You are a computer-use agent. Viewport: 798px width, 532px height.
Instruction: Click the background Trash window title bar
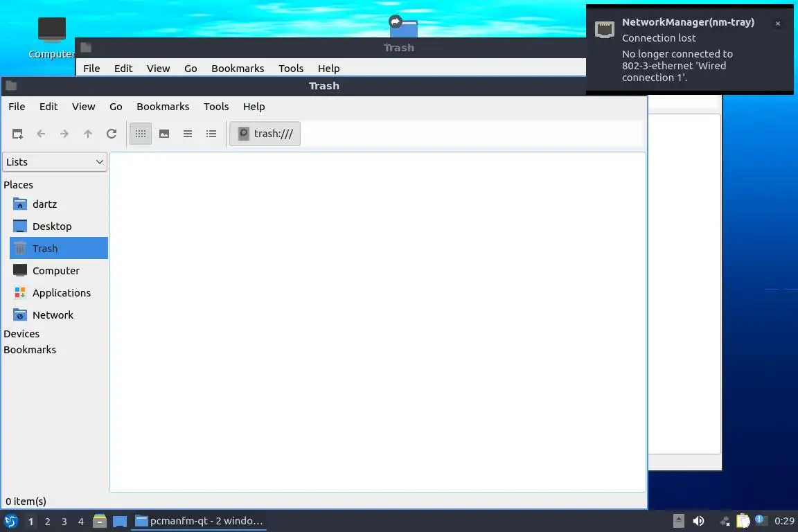point(331,47)
